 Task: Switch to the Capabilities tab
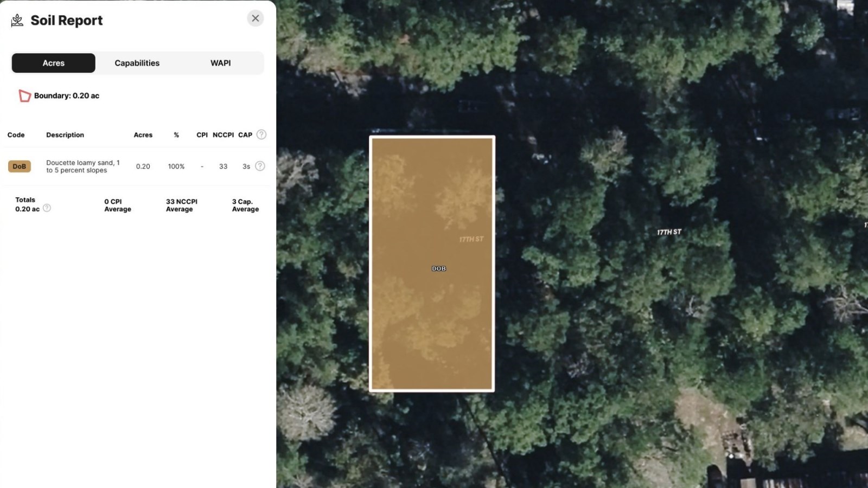click(x=137, y=63)
